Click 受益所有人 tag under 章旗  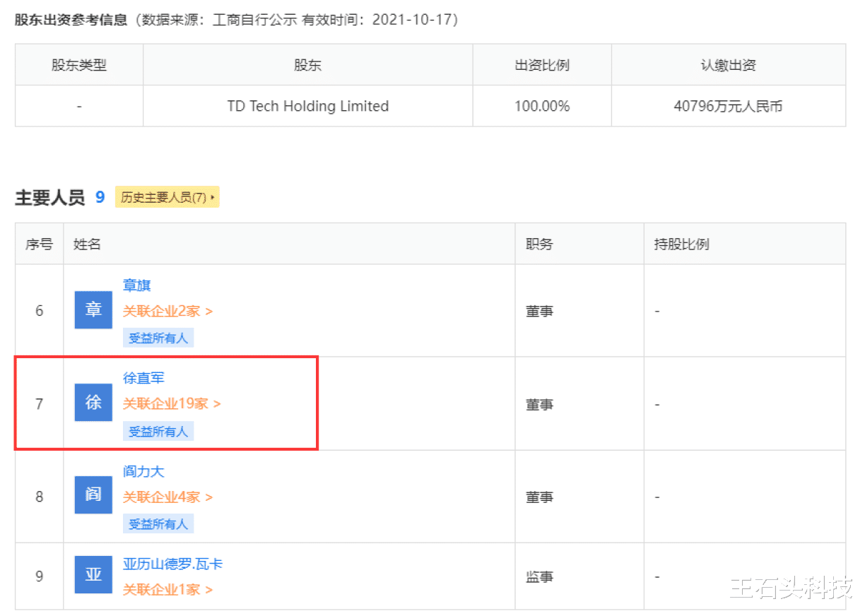[158, 337]
